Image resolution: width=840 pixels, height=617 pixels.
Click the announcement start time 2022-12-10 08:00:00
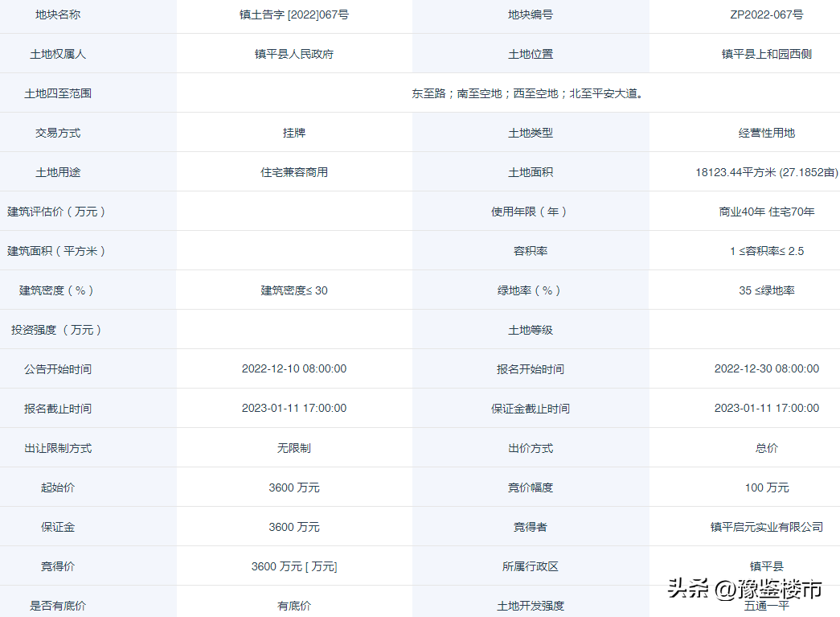tap(293, 368)
